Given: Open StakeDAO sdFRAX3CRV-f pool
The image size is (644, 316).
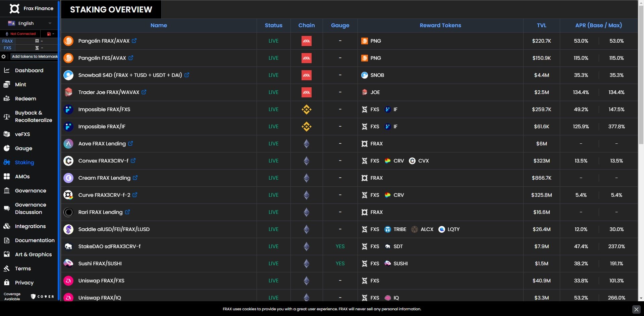Looking at the screenshot, I should pos(109,246).
